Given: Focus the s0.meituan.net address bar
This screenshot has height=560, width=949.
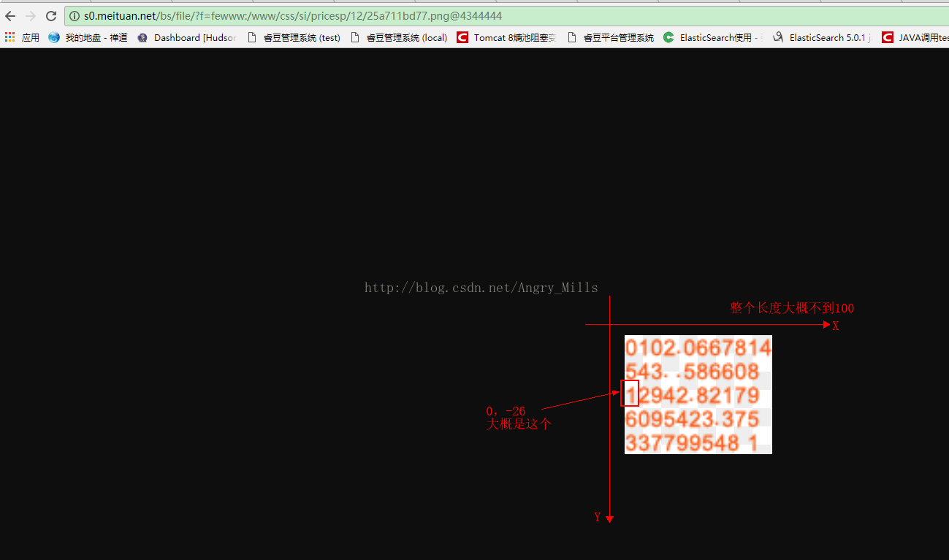Looking at the screenshot, I should [506, 16].
